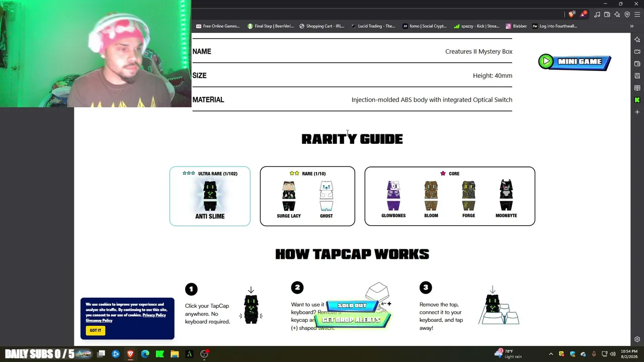644x362 pixels.
Task: Open fomo Social Crypto bookmark
Action: [x=425, y=26]
